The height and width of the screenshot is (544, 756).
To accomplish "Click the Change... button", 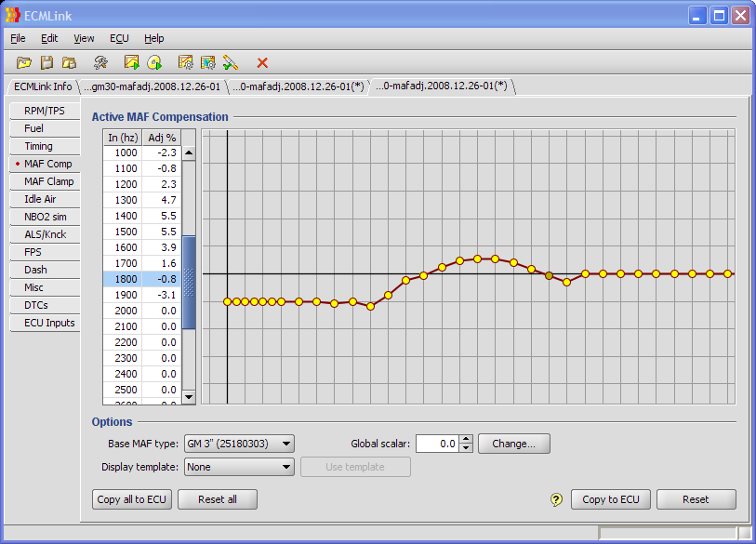I will coord(514,444).
